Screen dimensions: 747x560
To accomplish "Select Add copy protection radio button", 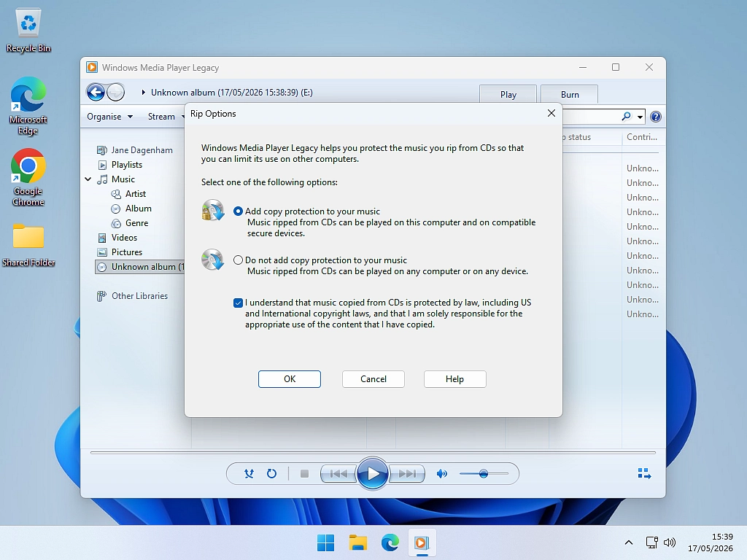I will 239,211.
